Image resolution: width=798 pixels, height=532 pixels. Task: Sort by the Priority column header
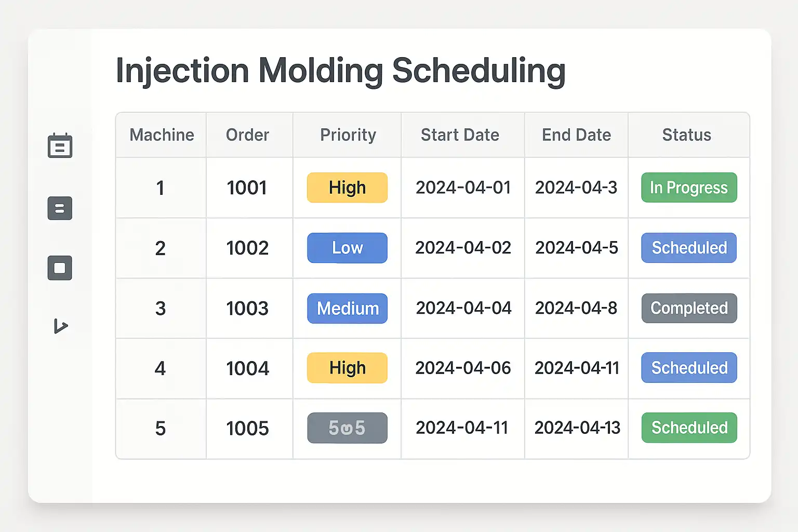348,135
